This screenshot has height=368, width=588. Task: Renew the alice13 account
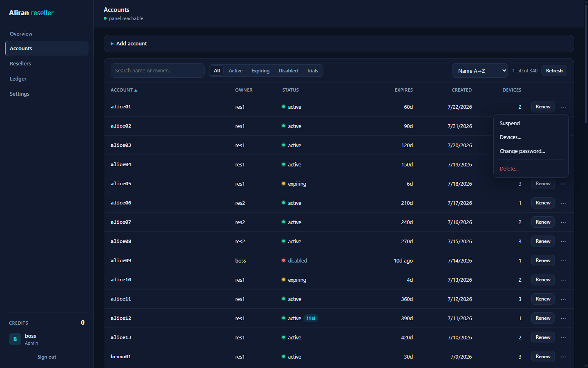click(x=543, y=337)
